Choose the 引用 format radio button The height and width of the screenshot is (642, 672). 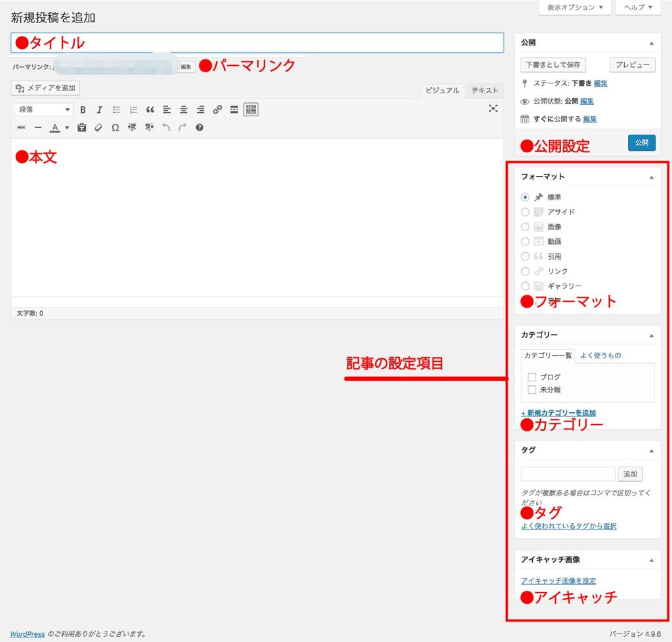click(x=525, y=257)
